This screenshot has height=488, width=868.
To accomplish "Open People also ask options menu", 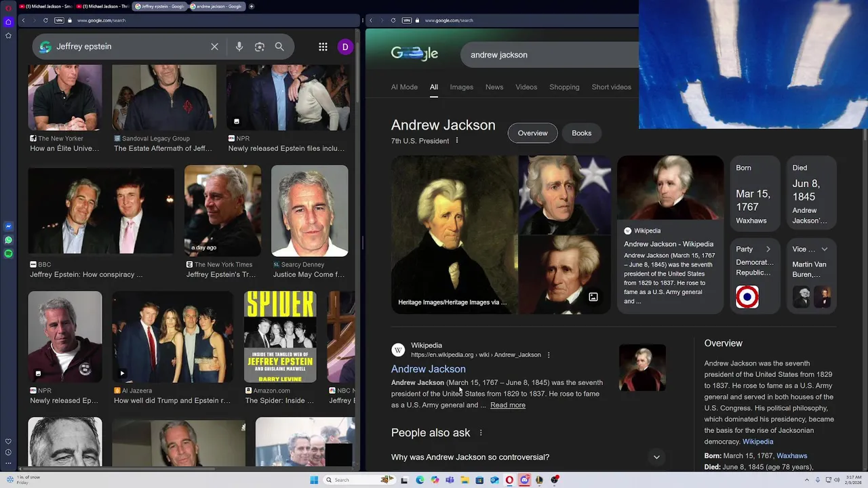I will [x=481, y=432].
